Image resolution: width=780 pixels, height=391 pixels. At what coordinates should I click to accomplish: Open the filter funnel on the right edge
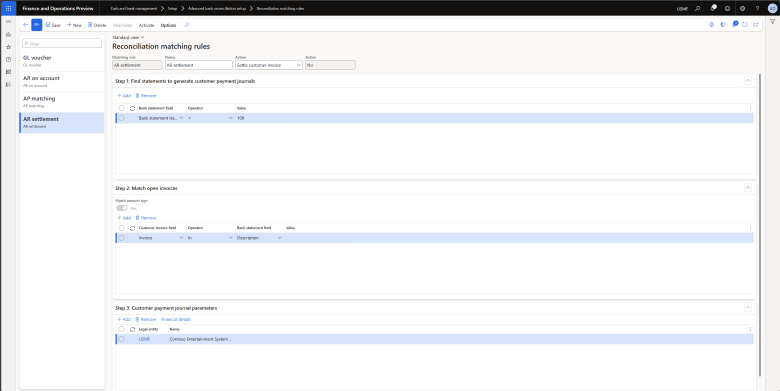coord(773,22)
